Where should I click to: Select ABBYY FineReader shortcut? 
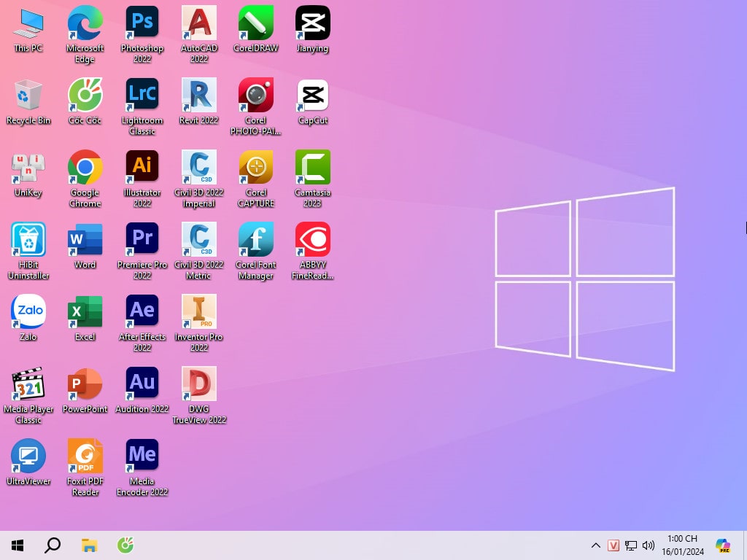[312, 252]
